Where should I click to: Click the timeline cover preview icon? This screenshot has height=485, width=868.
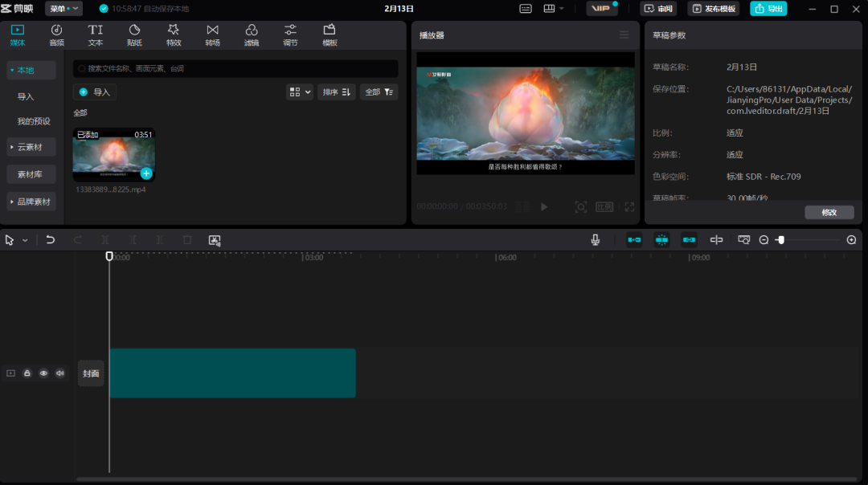tap(744, 240)
